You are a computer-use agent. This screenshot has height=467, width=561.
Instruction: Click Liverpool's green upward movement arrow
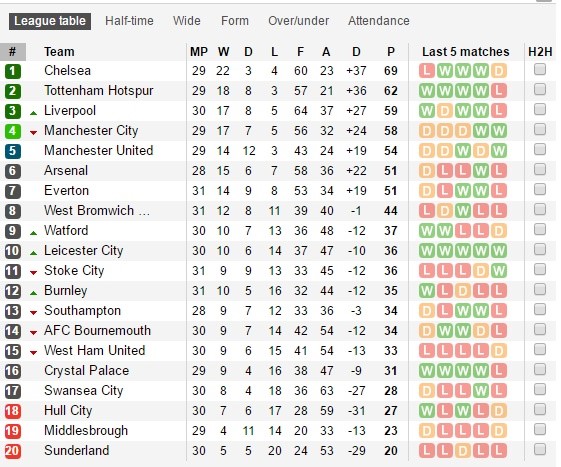33,113
